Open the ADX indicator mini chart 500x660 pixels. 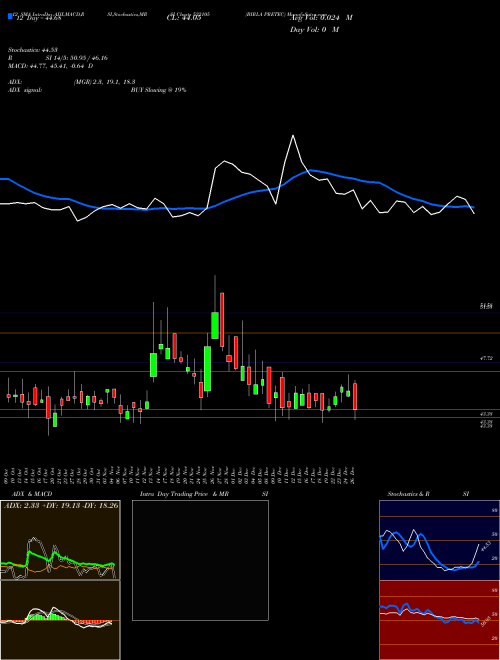[60, 540]
